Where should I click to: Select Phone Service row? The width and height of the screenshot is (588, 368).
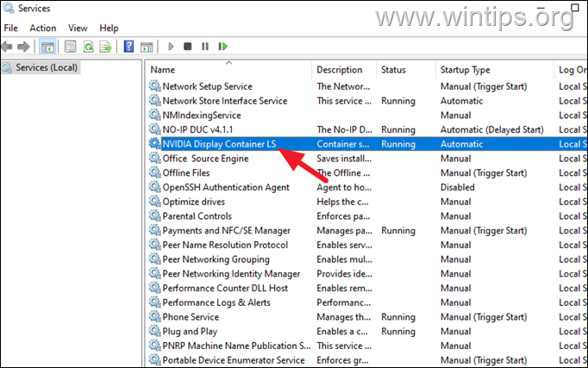coord(368,317)
